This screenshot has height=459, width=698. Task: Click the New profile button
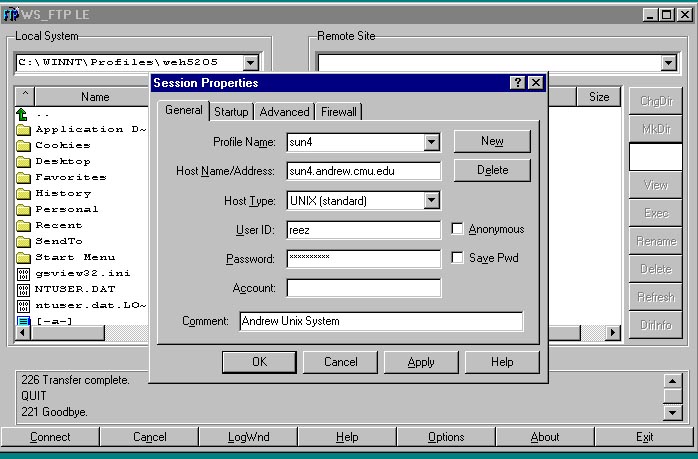(492, 141)
